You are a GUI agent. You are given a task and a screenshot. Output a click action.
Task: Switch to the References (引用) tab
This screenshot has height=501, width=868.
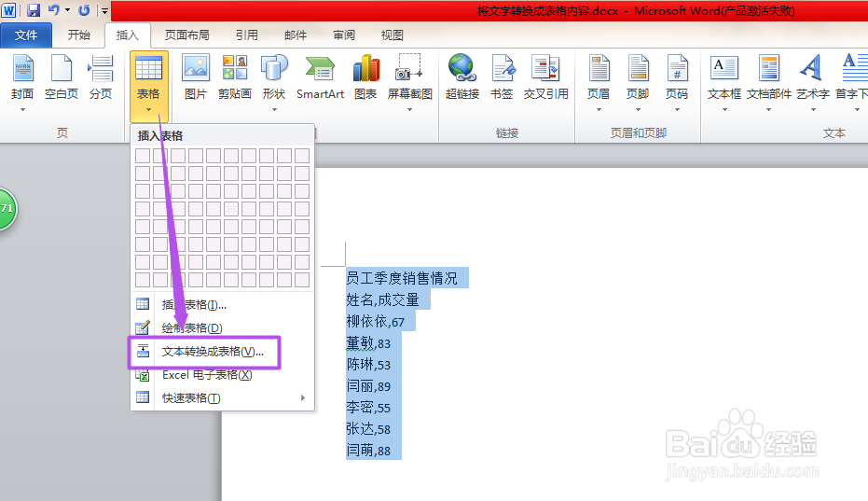(247, 35)
